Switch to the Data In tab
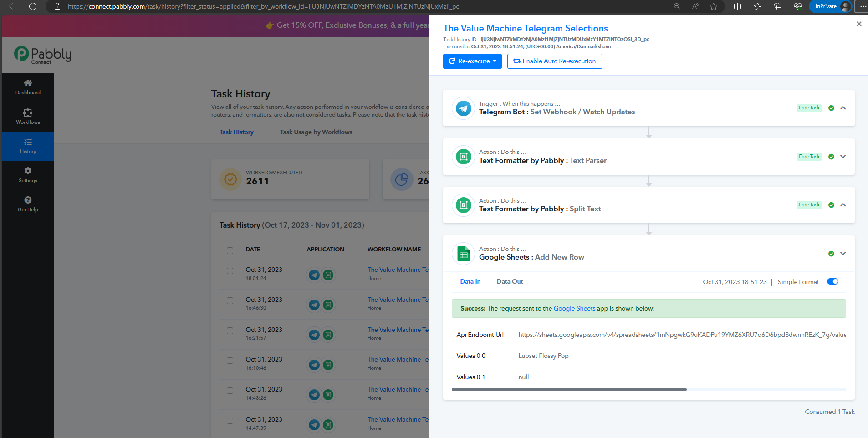This screenshot has width=868, height=438. pyautogui.click(x=470, y=282)
